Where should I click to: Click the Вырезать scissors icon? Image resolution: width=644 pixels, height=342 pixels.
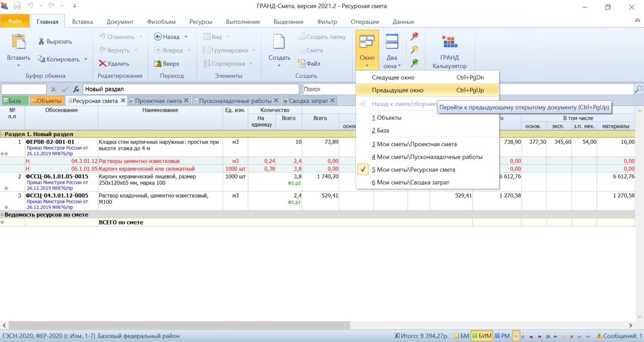pyautogui.click(x=42, y=42)
